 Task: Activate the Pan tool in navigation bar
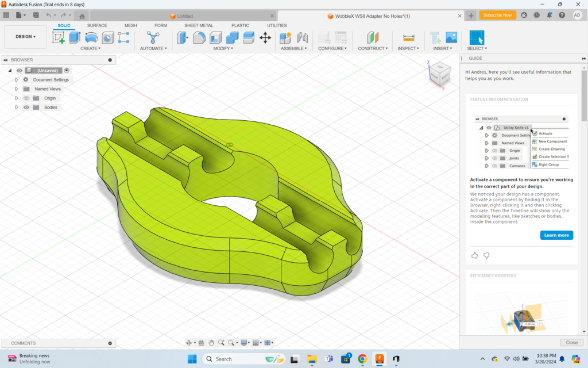(x=211, y=342)
